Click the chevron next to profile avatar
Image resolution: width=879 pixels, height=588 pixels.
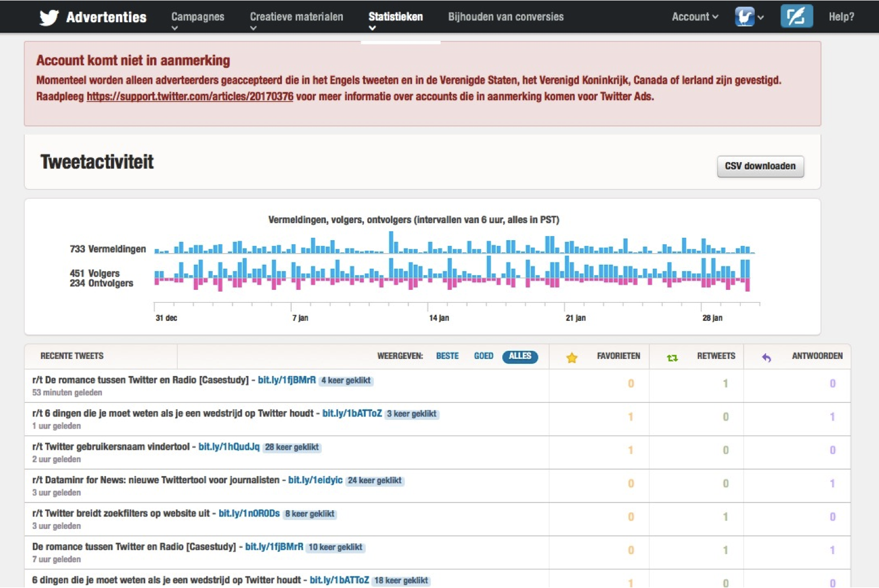(761, 18)
